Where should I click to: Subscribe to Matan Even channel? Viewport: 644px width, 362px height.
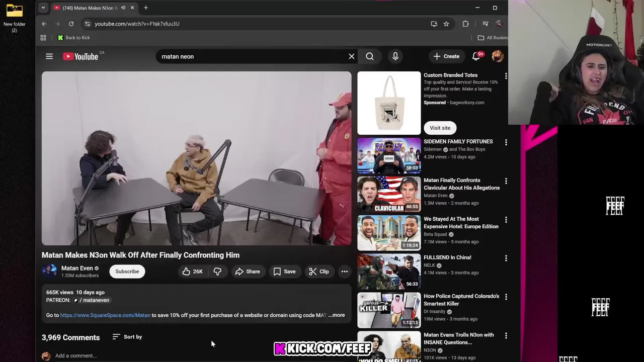[127, 271]
